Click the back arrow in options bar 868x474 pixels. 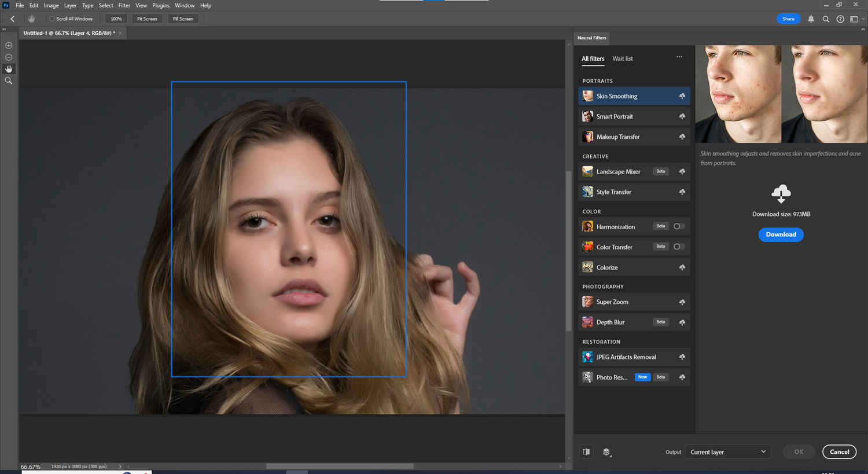(13, 19)
